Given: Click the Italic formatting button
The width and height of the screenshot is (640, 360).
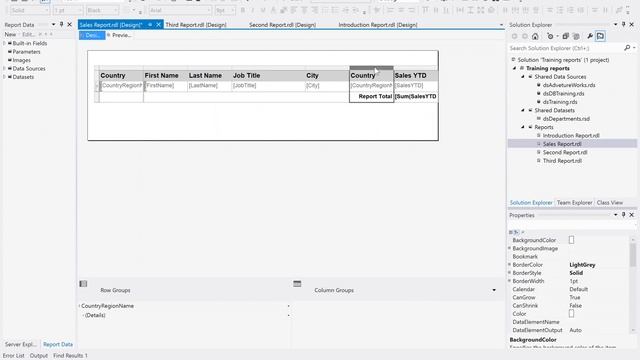Looking at the screenshot, I should [x=253, y=10].
